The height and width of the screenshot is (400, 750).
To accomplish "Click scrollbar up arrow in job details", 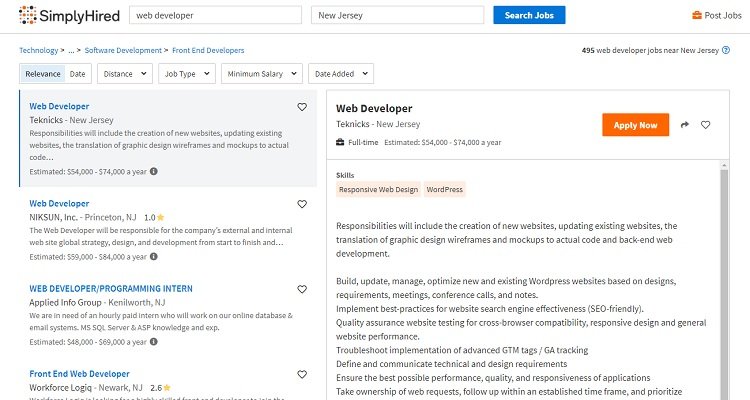I will pos(724,165).
